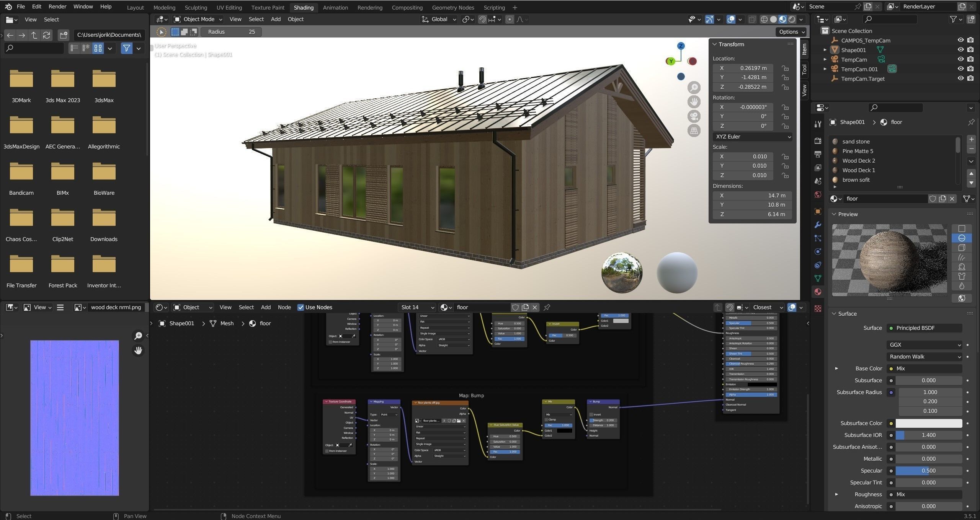This screenshot has height=520, width=980.
Task: Disable TempCam.Target in renders
Action: [x=970, y=78]
